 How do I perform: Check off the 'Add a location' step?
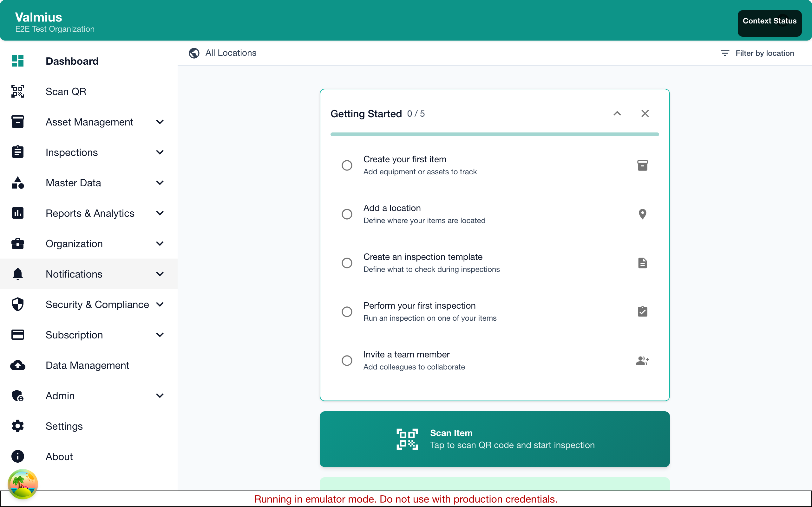(x=347, y=214)
